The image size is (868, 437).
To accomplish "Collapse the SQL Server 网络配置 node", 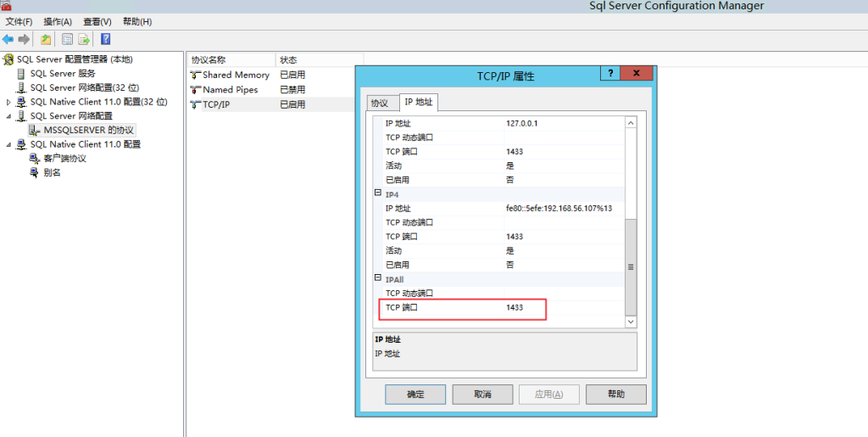I will click(x=8, y=116).
